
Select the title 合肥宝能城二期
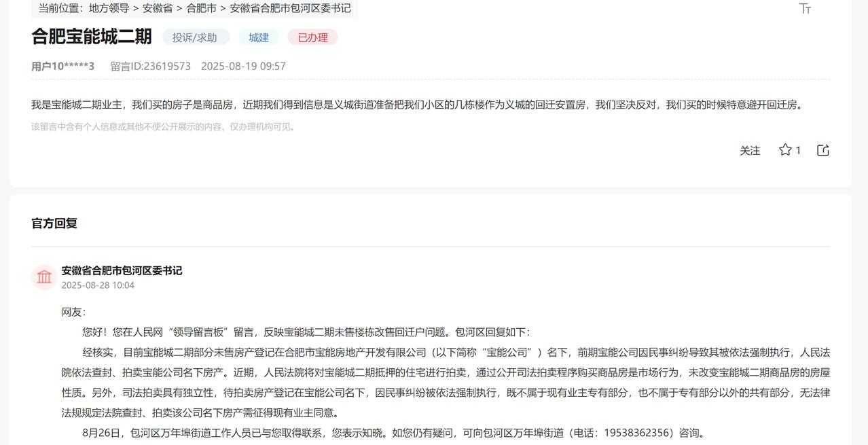click(92, 37)
